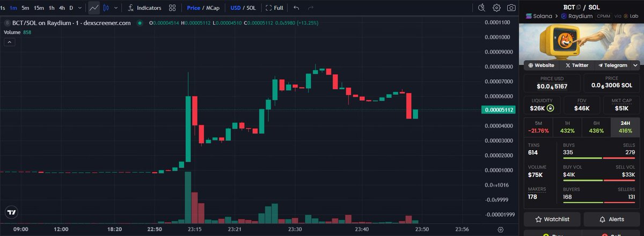644x236 pixels.
Task: Switch stats to the 1H tab
Action: [567, 127]
